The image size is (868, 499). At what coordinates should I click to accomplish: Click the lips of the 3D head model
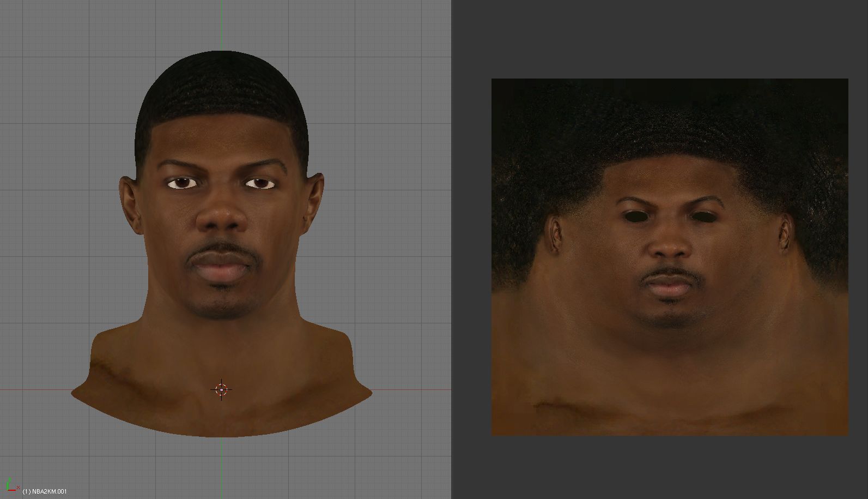point(221,268)
